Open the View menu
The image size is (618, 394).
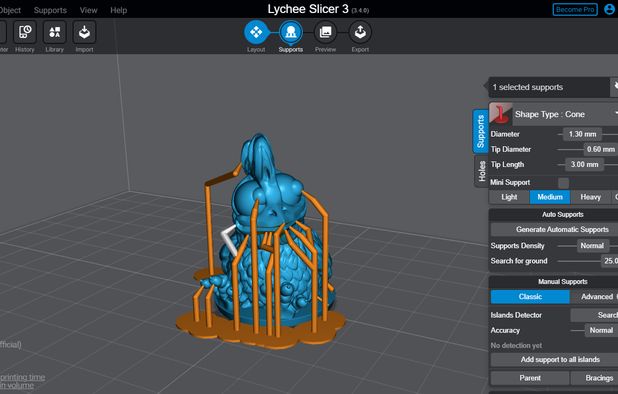point(88,10)
